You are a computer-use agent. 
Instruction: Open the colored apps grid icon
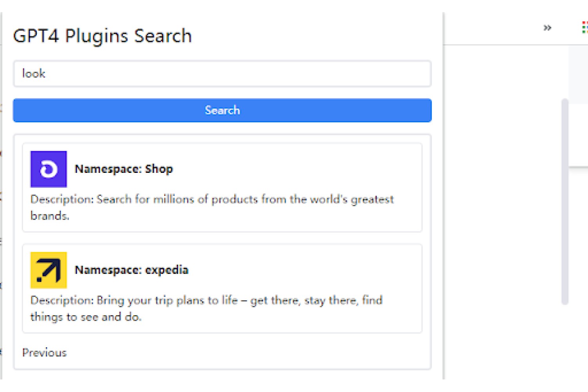pyautogui.click(x=584, y=27)
